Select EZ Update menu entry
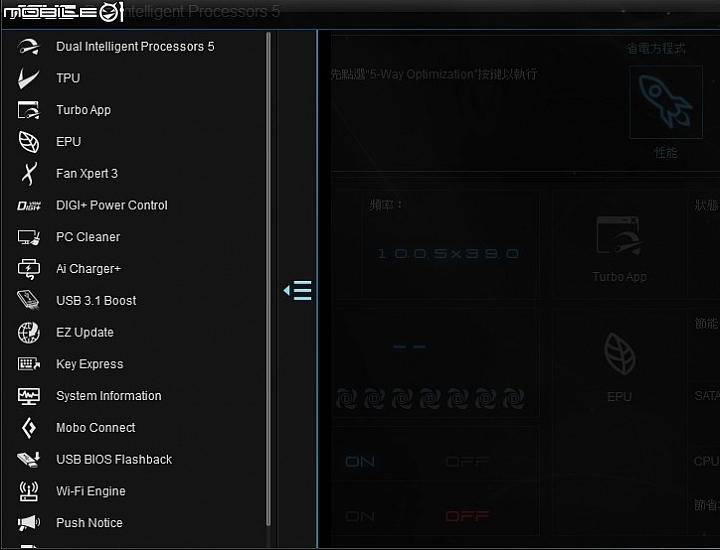Screen dimensions: 720x550 click(x=84, y=332)
